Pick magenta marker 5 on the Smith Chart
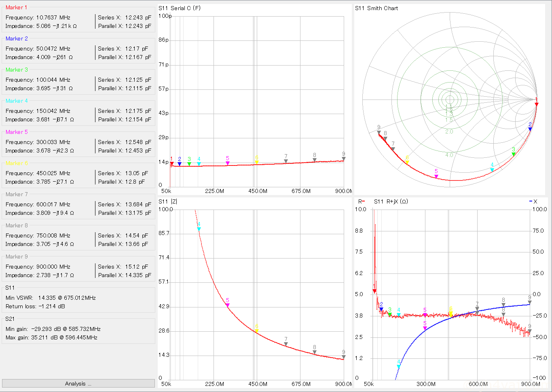Image resolution: width=552 pixels, height=392 pixels. pos(436,176)
